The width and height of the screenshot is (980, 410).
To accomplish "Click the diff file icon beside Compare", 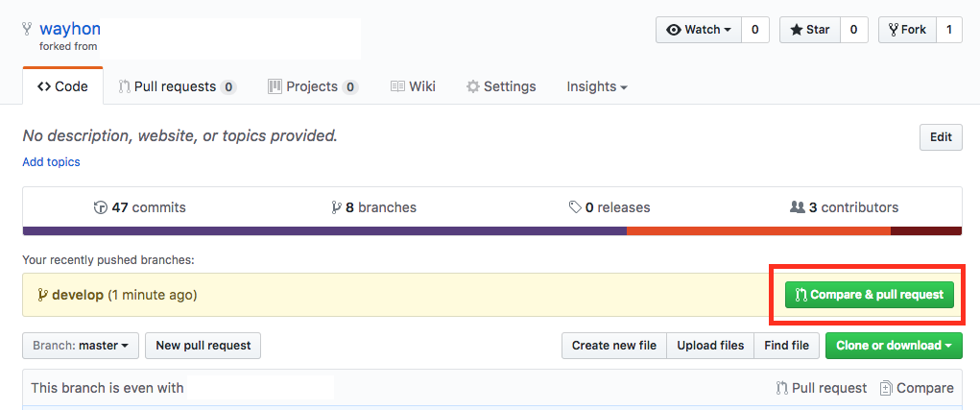I will (x=886, y=388).
